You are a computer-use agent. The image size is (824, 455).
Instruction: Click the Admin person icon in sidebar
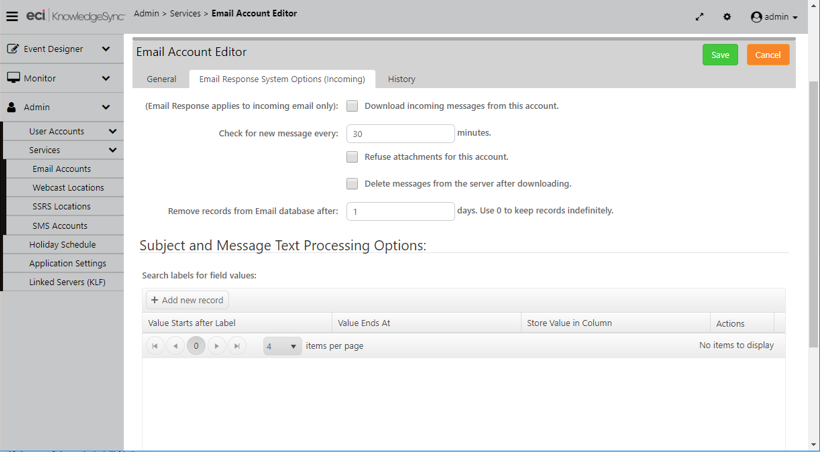click(12, 107)
